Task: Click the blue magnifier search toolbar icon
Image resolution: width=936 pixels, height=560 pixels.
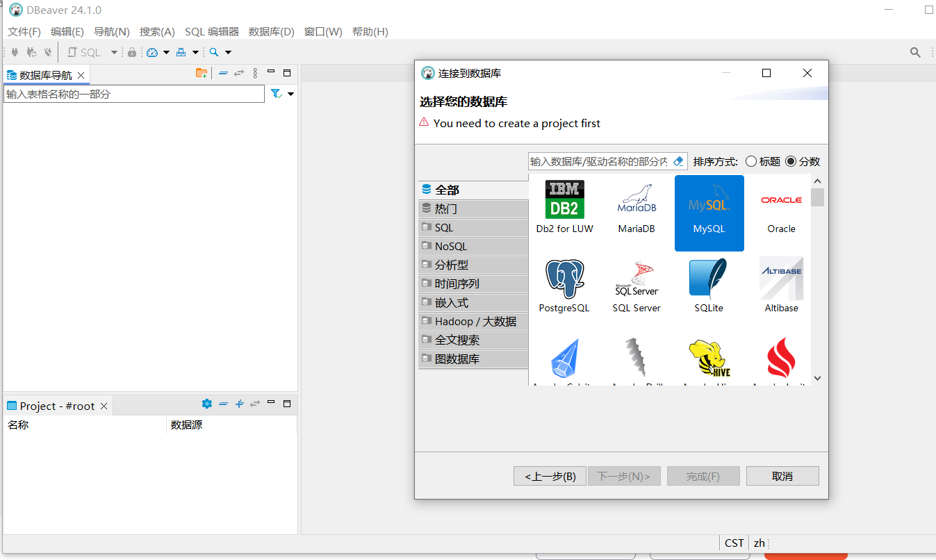Action: click(x=214, y=52)
